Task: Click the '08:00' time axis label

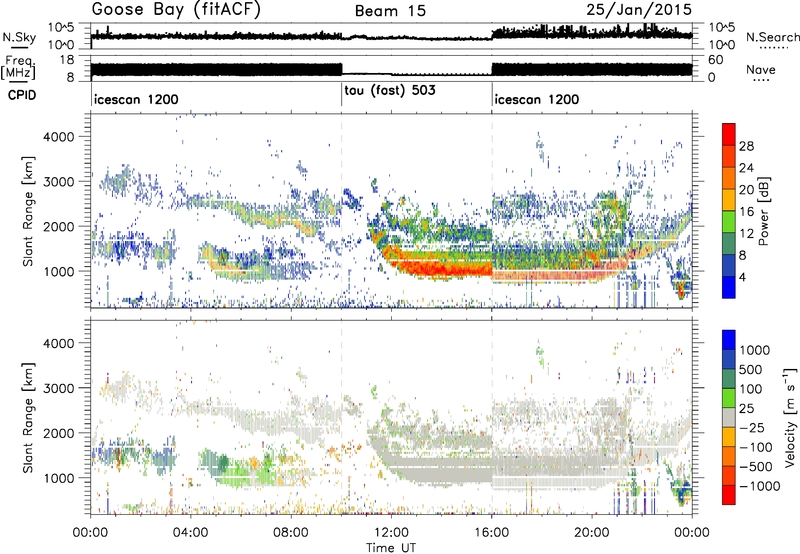Action: click(291, 532)
